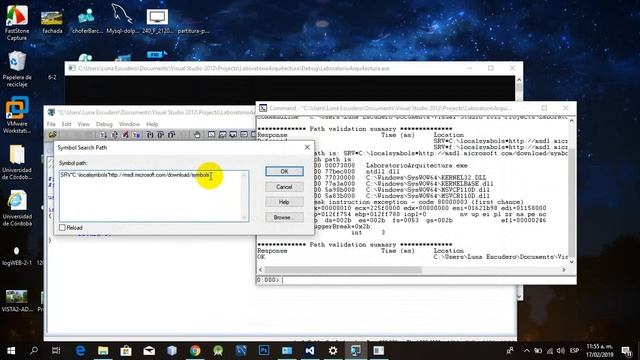Click OK in Symbol Search Path dialog

click(284, 171)
